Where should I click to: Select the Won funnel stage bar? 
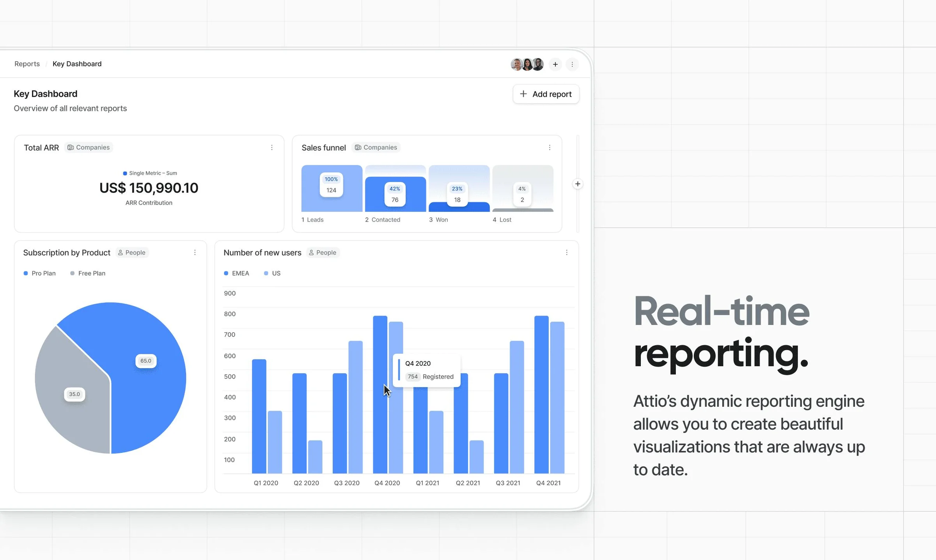click(x=459, y=207)
